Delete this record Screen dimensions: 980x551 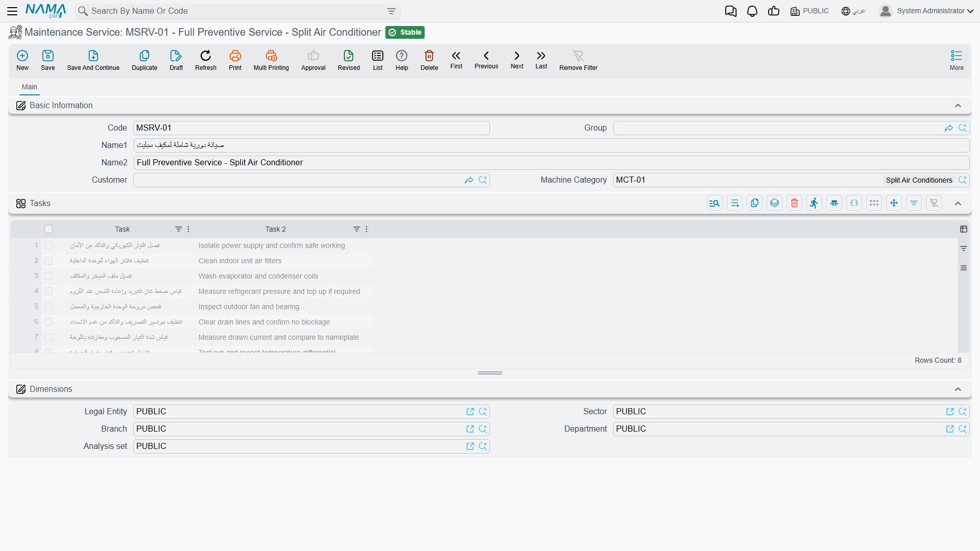pyautogui.click(x=429, y=60)
